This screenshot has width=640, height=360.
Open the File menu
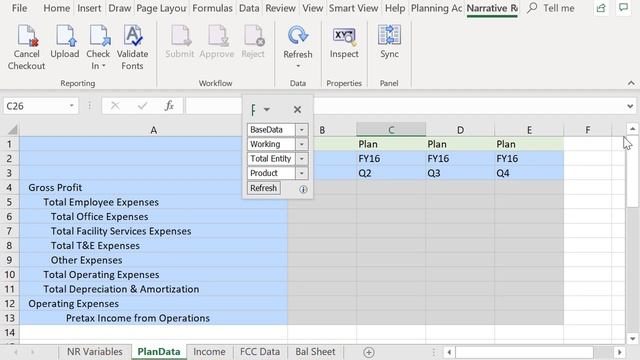coord(19,8)
